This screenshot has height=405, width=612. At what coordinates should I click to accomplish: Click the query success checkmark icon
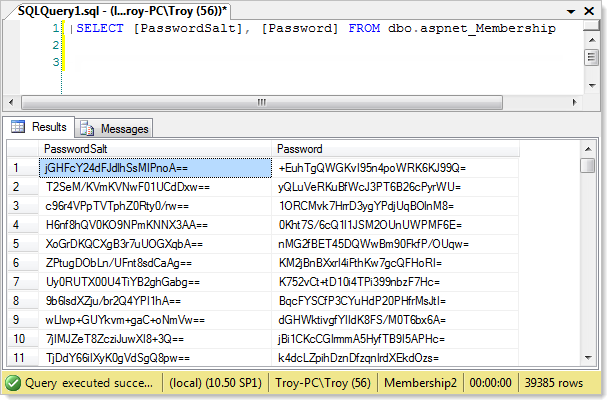(x=13, y=383)
